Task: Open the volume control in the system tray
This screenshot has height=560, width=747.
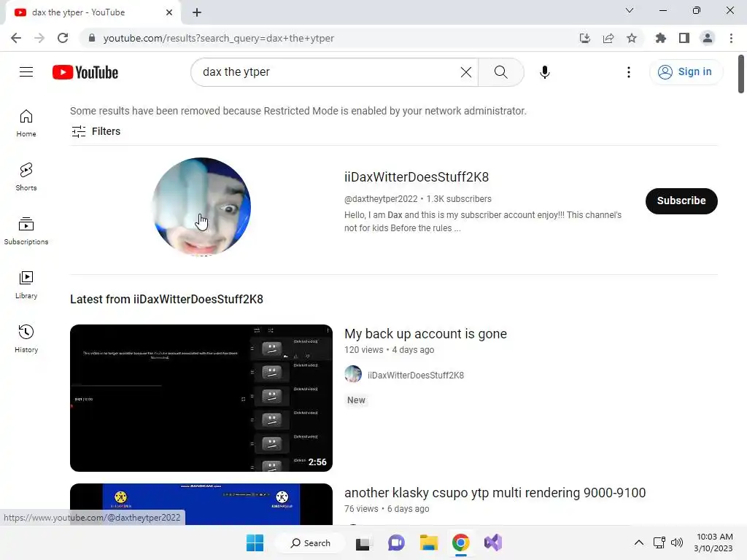Action: tap(676, 542)
